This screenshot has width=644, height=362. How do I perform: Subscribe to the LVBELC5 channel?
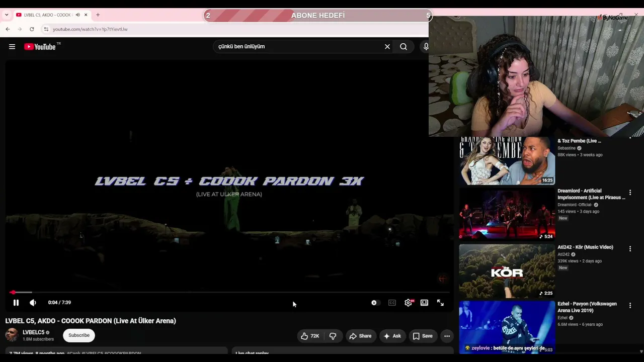(79, 335)
